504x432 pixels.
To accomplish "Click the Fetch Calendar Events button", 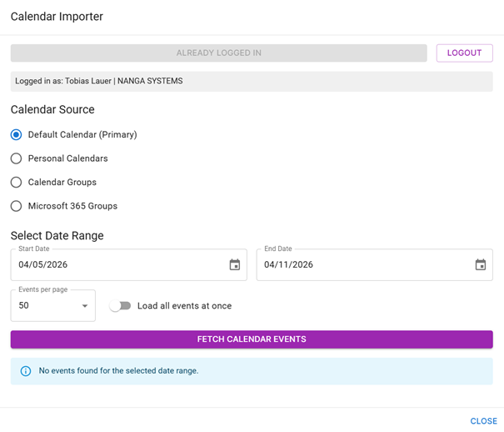I will click(x=252, y=339).
